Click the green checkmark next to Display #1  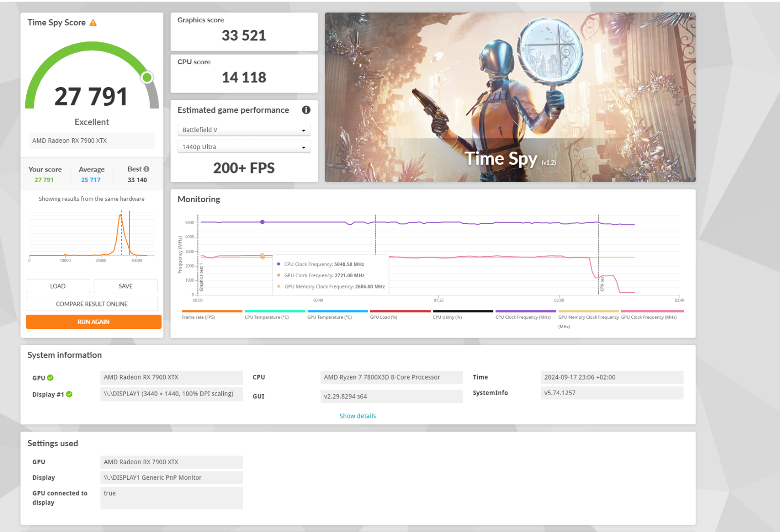(x=69, y=394)
